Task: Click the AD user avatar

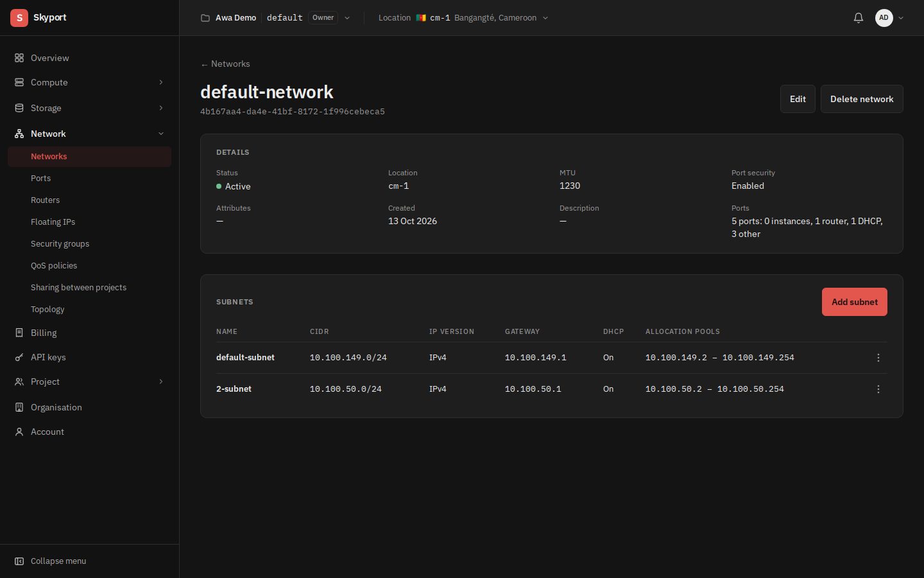Action: tap(884, 18)
